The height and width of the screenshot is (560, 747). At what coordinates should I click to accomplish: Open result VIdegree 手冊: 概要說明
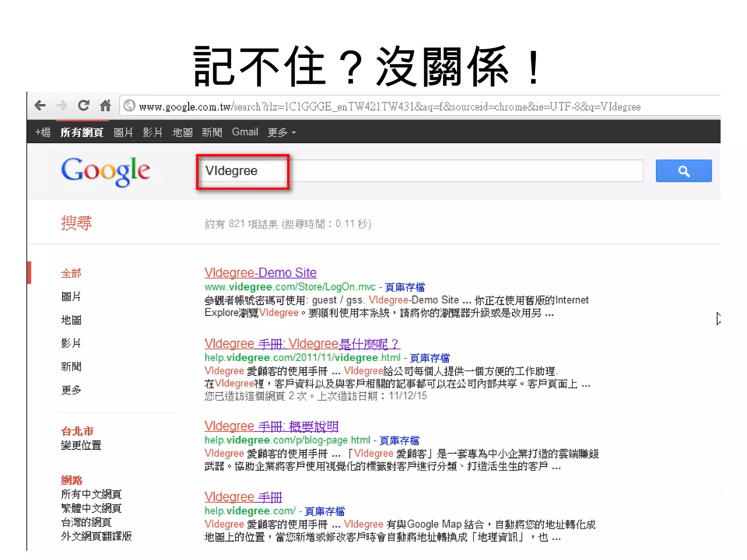coord(272,426)
